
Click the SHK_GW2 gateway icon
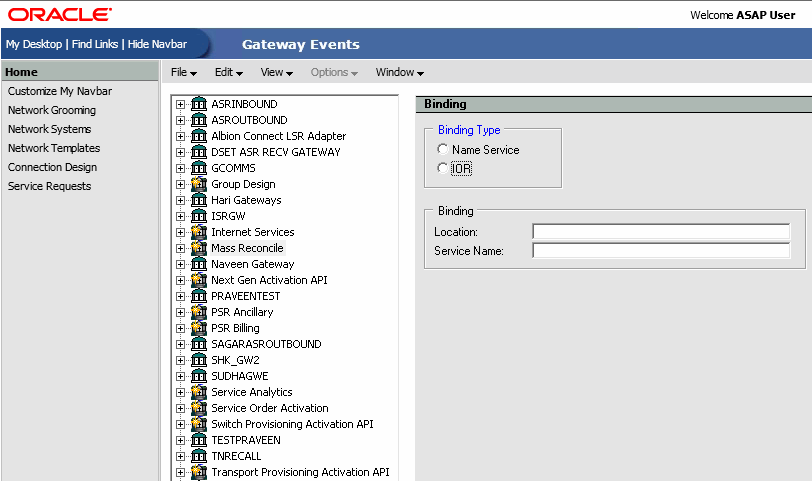point(199,360)
